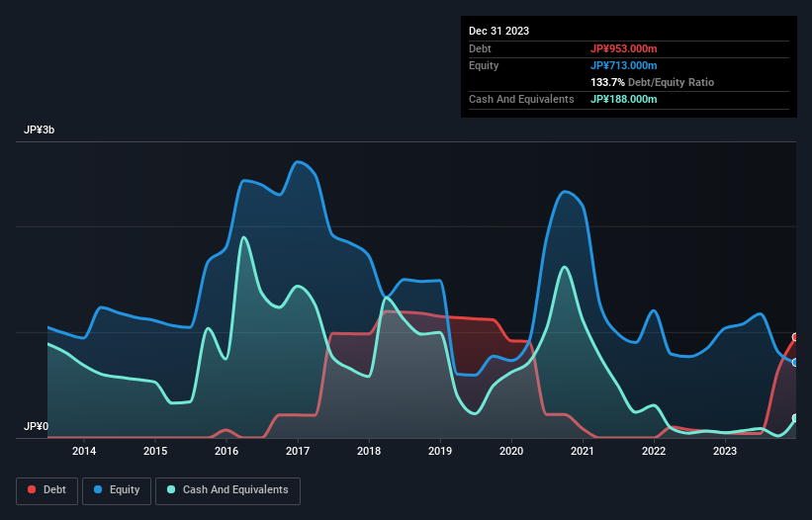812x520 pixels.
Task: Click the Dec 31 2023 tooltip date
Action: 498,31
